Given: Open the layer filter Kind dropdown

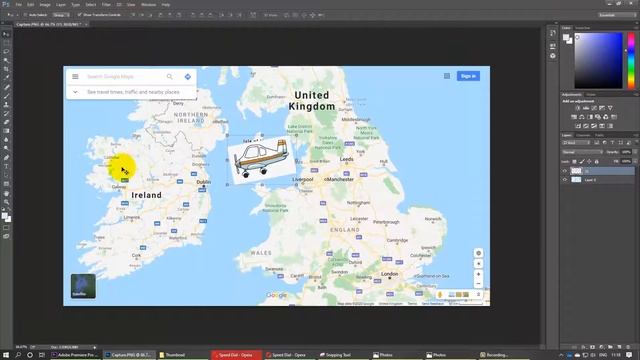Looking at the screenshot, I should click(576, 143).
